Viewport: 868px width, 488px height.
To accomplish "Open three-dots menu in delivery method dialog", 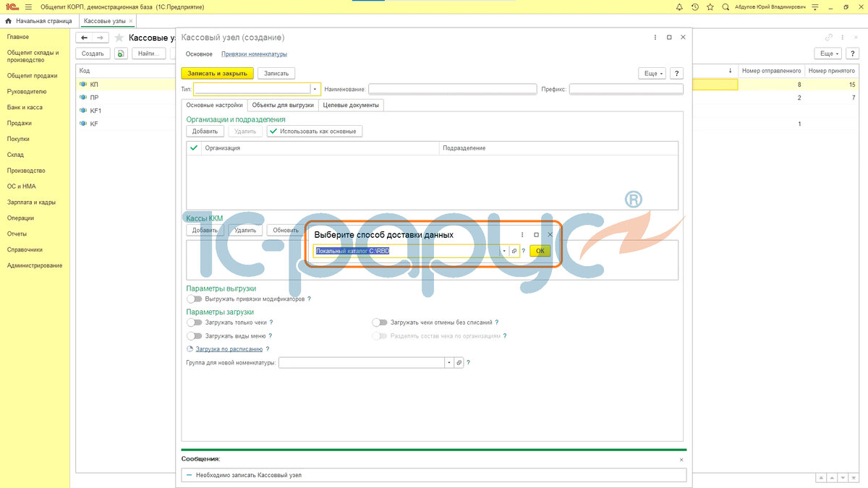I will (x=522, y=234).
